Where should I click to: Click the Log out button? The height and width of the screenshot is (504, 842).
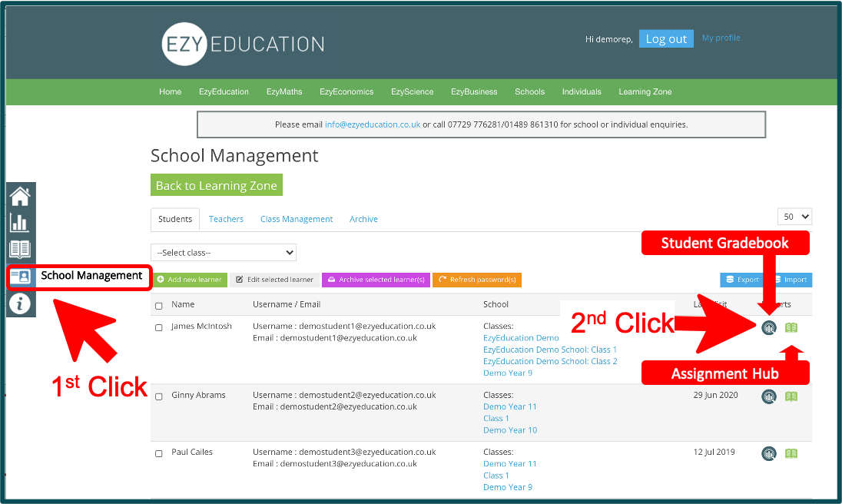coord(666,38)
